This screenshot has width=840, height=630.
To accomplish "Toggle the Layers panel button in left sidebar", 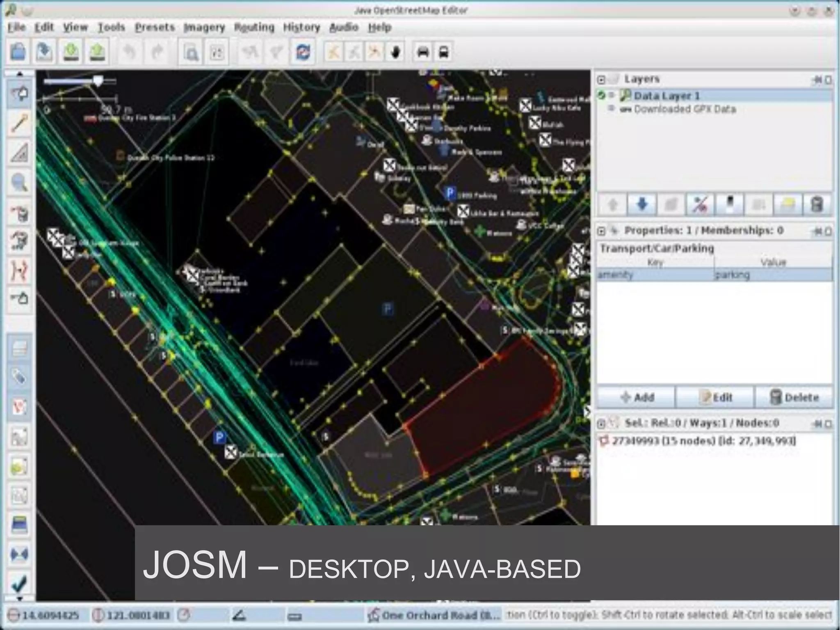I will pyautogui.click(x=19, y=348).
